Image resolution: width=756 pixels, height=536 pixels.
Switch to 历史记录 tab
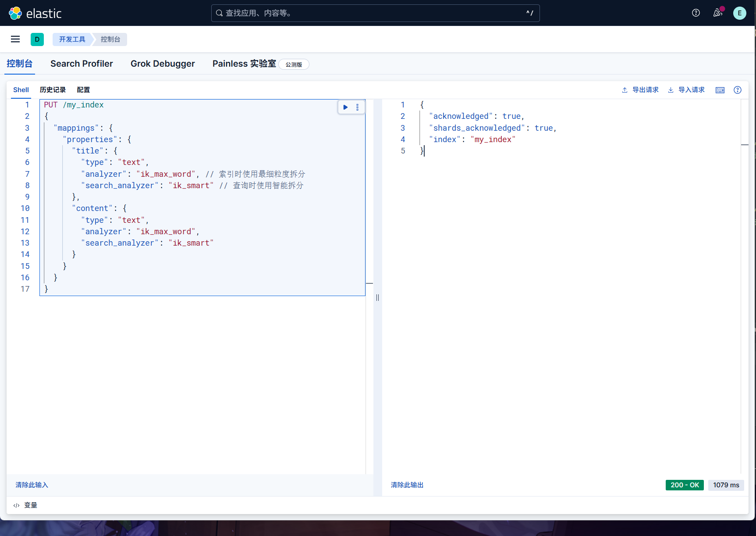pos(53,90)
